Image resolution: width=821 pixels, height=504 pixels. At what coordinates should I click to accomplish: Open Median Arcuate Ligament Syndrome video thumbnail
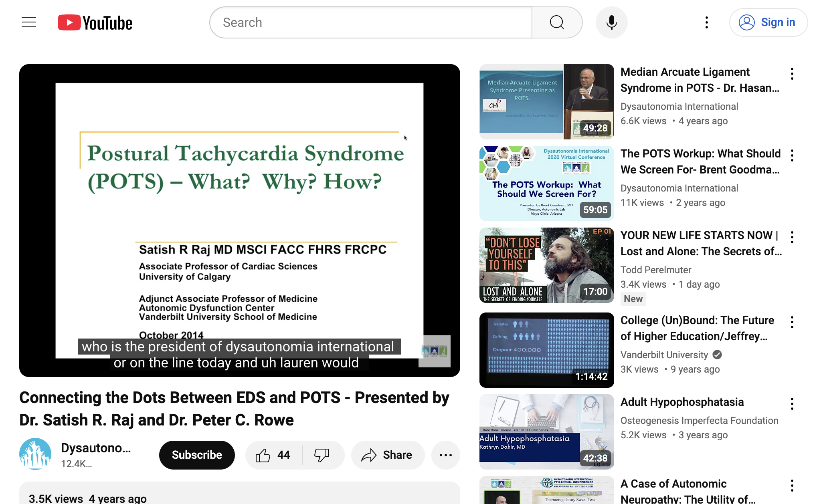[x=547, y=102]
